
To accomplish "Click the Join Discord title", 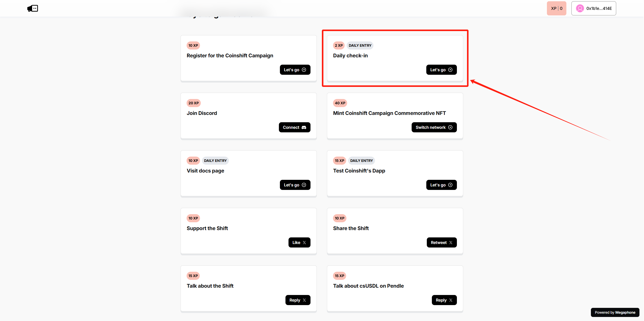I will 202,113.
